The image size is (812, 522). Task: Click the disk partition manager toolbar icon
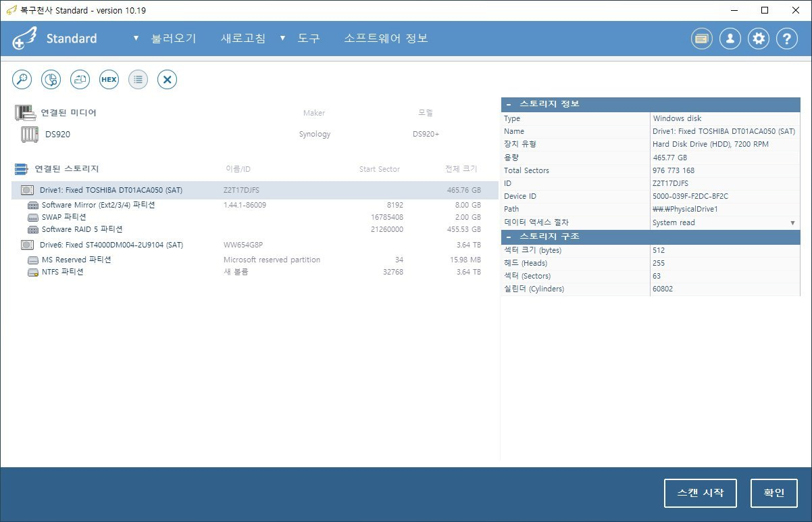[51, 79]
